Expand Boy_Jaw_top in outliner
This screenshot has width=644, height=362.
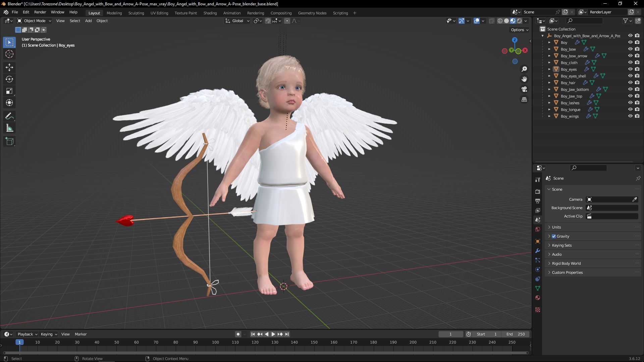[x=549, y=96]
